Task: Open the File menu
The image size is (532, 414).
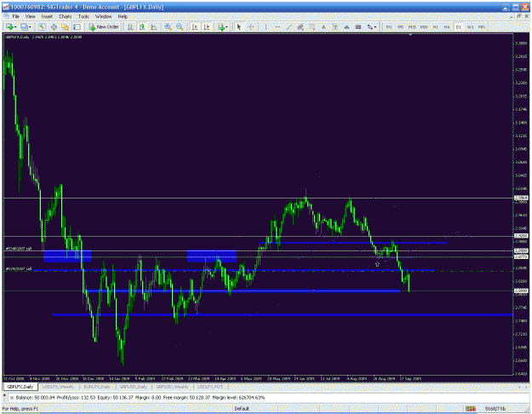Action: 15,16
